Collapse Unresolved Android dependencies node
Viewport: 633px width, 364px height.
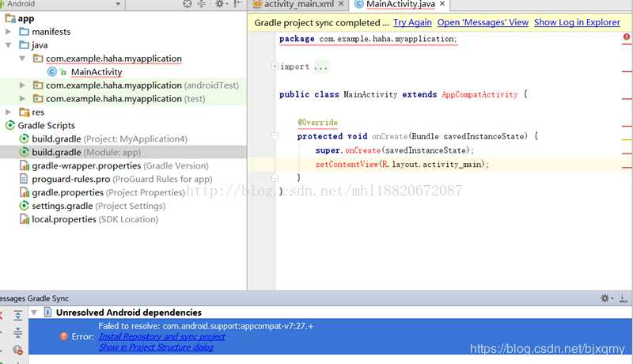click(x=34, y=313)
